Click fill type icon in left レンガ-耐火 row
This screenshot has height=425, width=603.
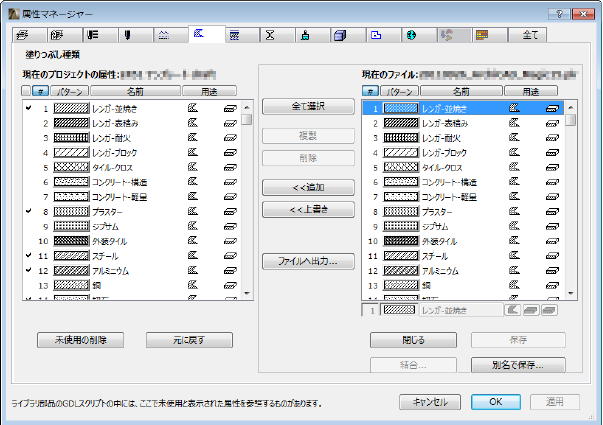(193, 138)
